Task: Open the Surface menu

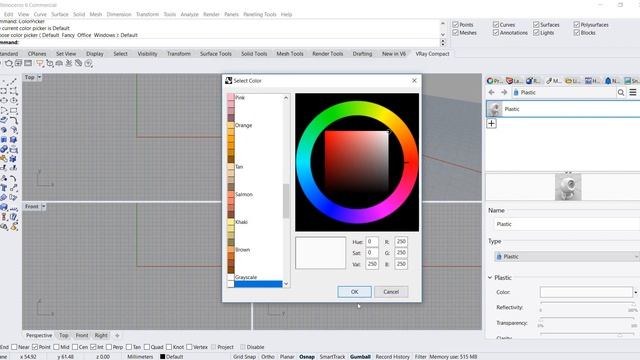Action: click(60, 14)
